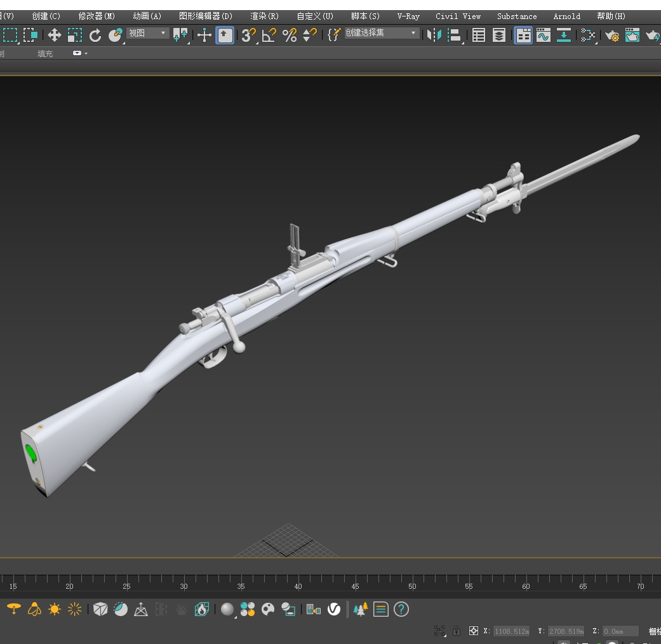Open the 帮助(H) menu
The width and height of the screenshot is (661, 644).
611,16
